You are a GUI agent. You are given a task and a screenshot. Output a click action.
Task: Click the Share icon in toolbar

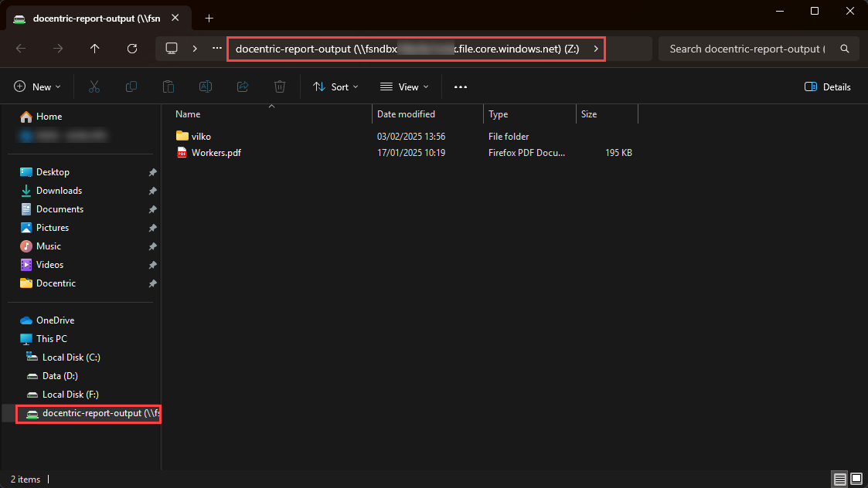click(x=243, y=86)
